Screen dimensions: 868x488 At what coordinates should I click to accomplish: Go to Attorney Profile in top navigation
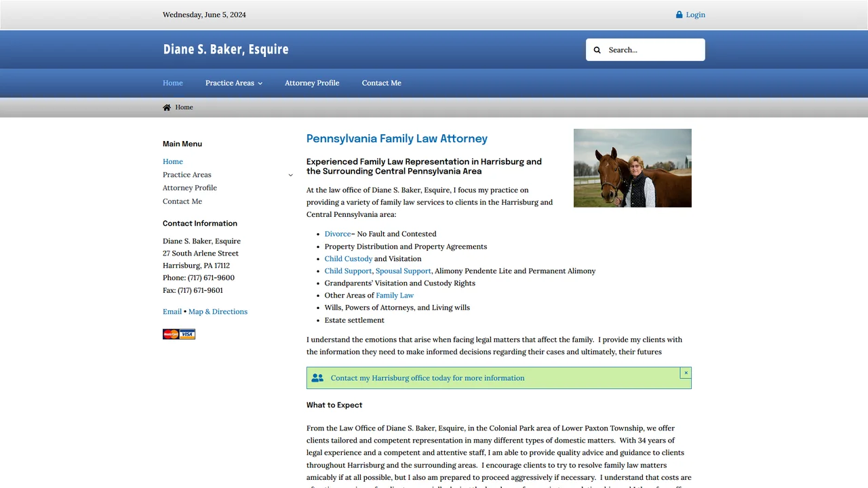(312, 83)
